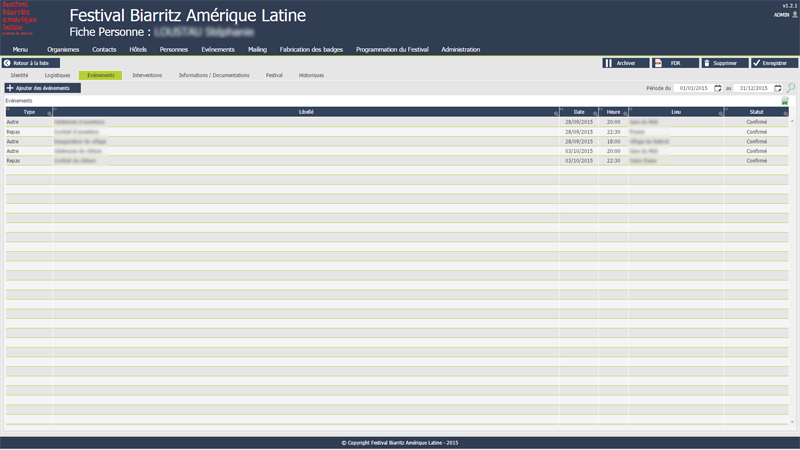Click the 03/10/2015 date in the 22:30 row
The height and width of the screenshot is (450, 800).
pyautogui.click(x=579, y=161)
